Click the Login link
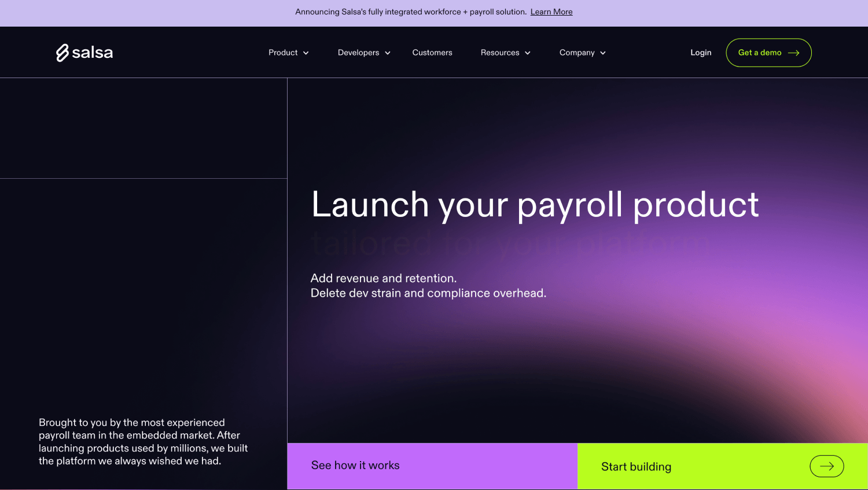868x490 pixels. point(701,53)
